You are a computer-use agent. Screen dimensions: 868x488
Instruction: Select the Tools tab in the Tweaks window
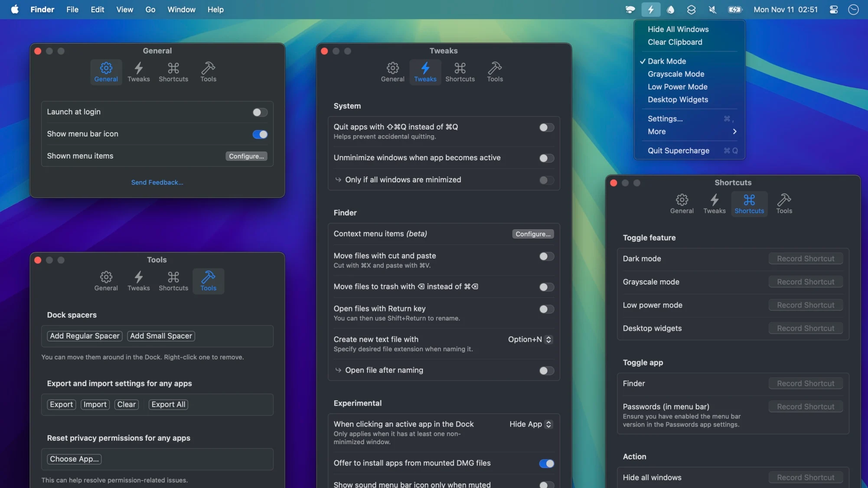495,72
